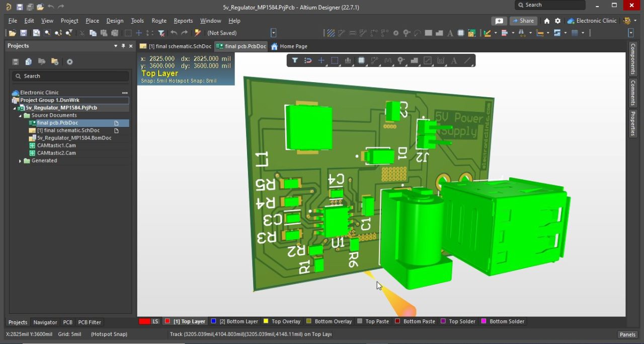Click the Save icon in the main toolbar
This screenshot has width=644, height=344.
tap(23, 33)
